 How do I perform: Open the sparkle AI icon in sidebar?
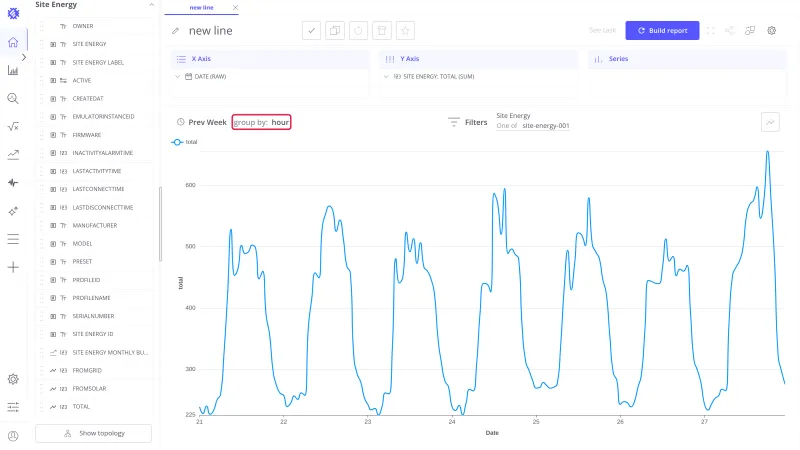pos(13,211)
